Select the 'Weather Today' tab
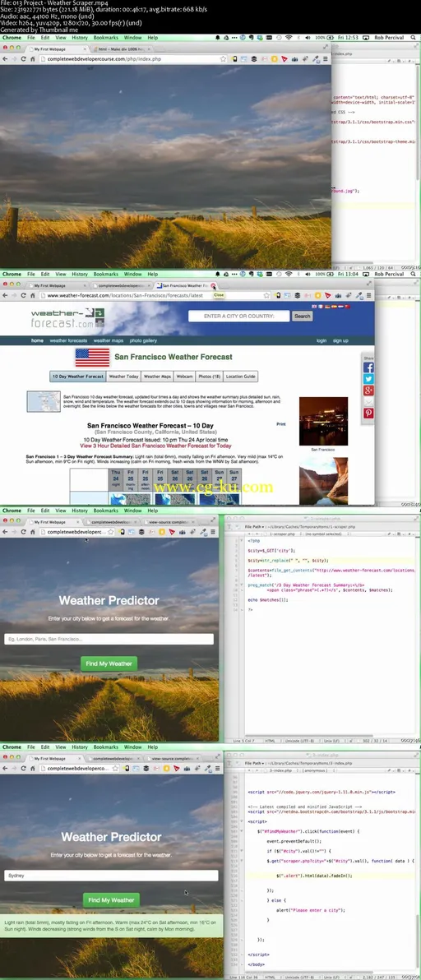This screenshot has height=980, width=421. pyautogui.click(x=123, y=377)
